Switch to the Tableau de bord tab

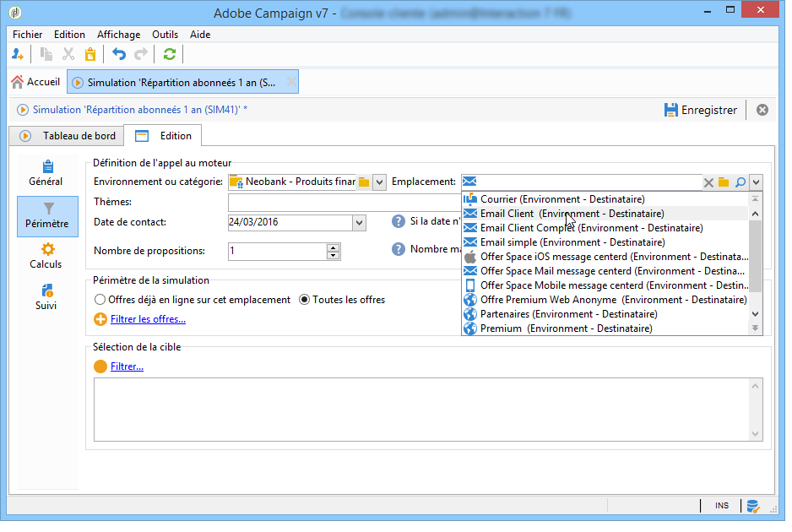click(x=68, y=136)
